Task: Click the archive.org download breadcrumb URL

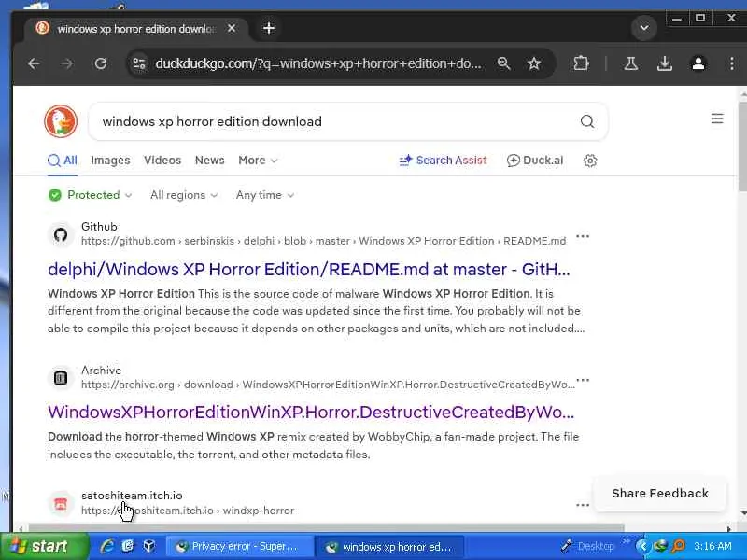Action: tap(328, 385)
